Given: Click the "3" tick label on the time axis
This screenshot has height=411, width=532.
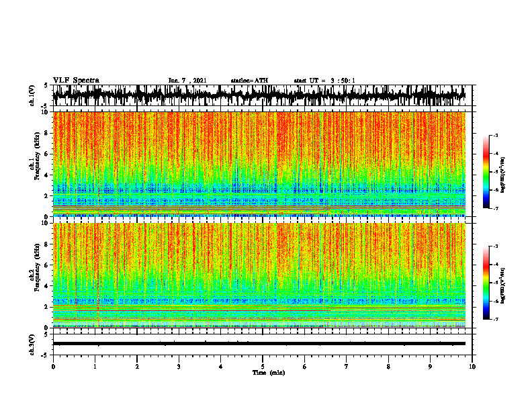Looking at the screenshot, I should coord(179,367).
